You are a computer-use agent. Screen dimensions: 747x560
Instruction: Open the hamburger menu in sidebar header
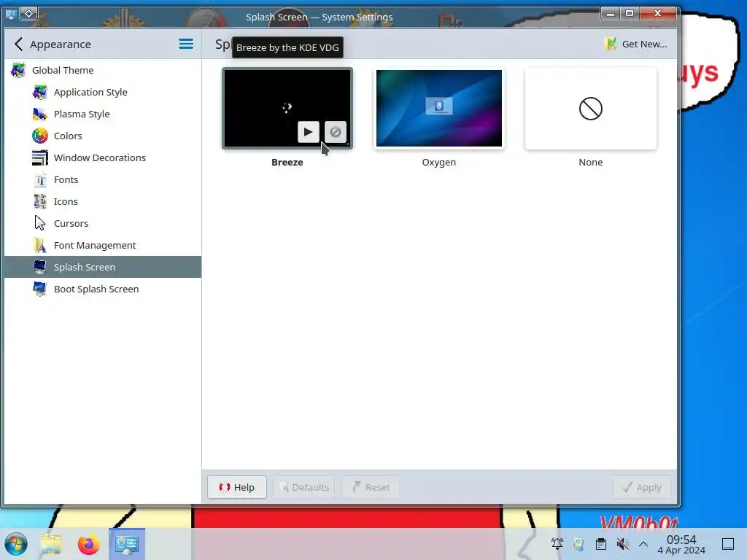(x=186, y=44)
